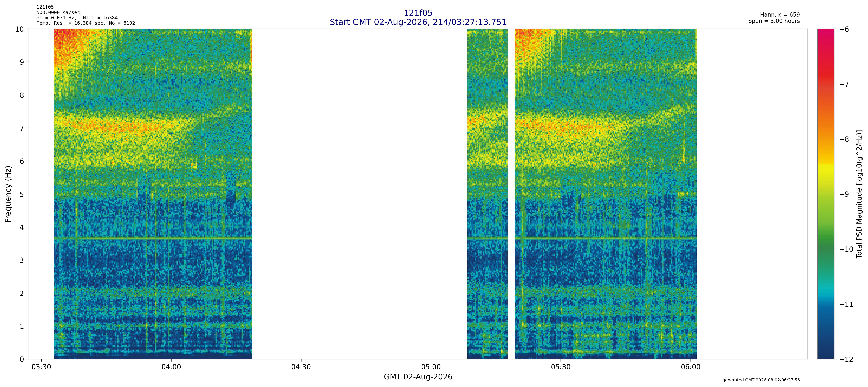The image size is (868, 387).
Task: Click the "04:30" time axis tick label
Action: coord(301,367)
